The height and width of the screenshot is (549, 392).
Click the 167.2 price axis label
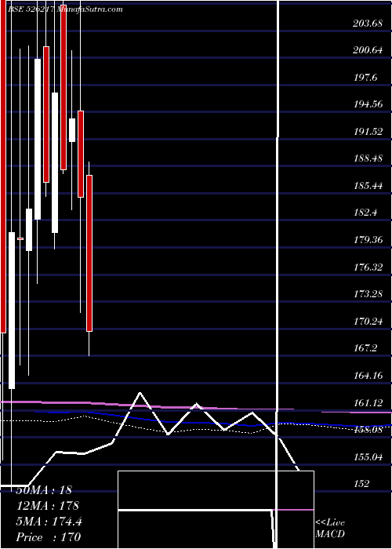[x=365, y=348]
